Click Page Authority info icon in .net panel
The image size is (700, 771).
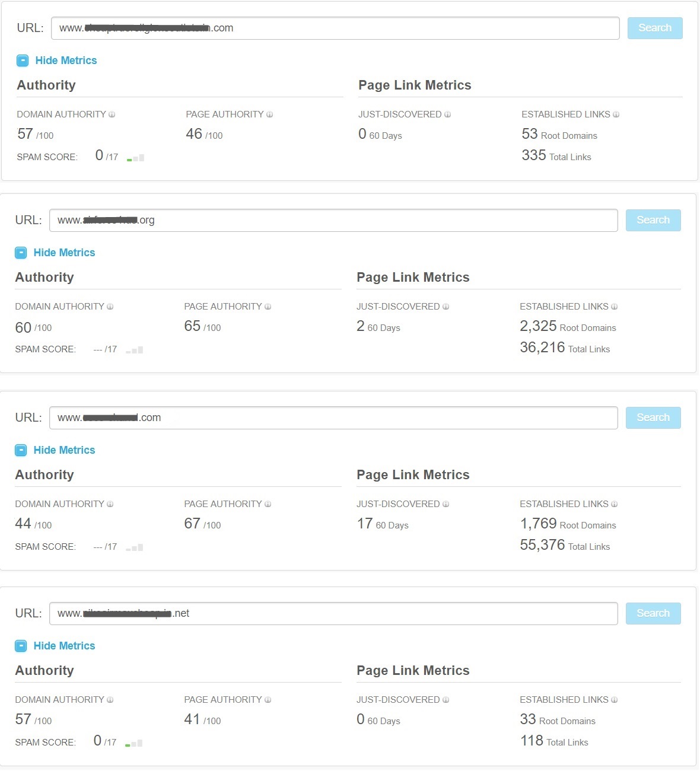268,700
